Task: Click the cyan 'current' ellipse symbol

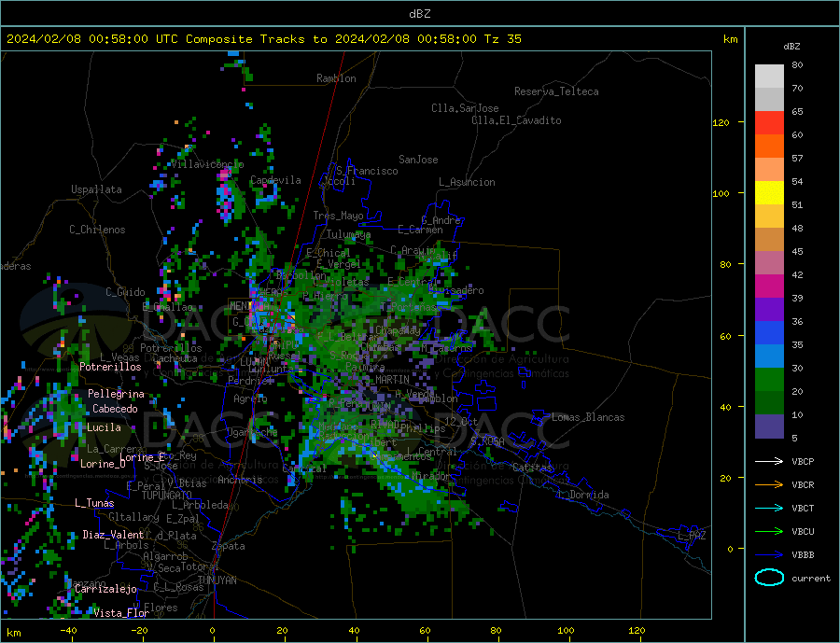Action: tap(769, 578)
